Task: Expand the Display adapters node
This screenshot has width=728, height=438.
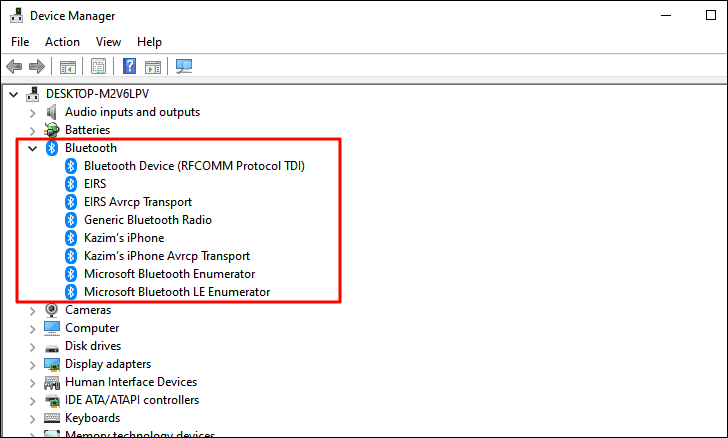Action: click(x=32, y=365)
